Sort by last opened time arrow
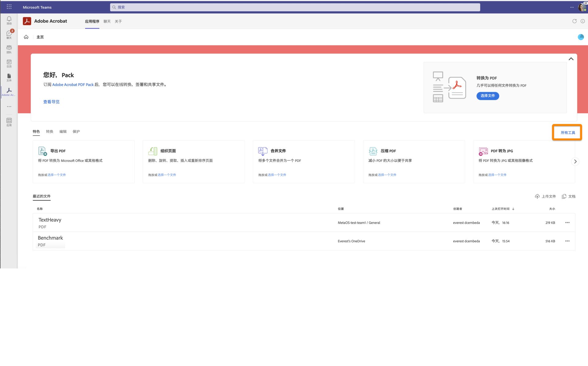The image size is (588, 366). [513, 209]
